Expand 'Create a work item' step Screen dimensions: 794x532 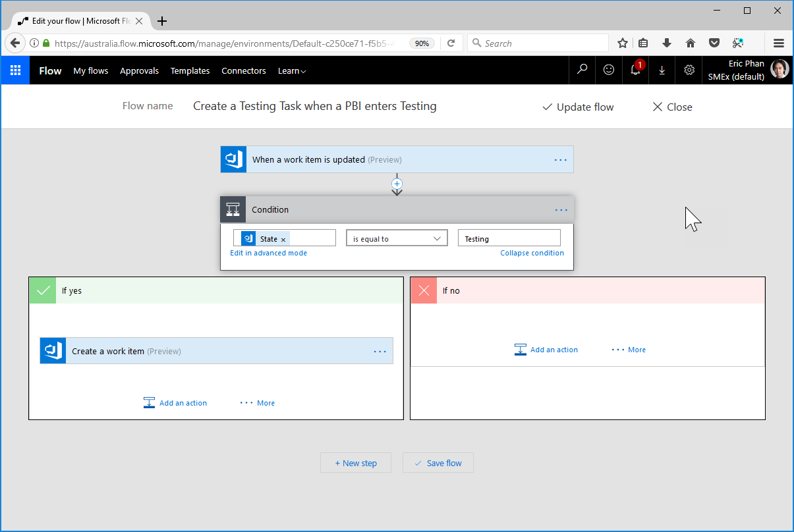[x=217, y=351]
